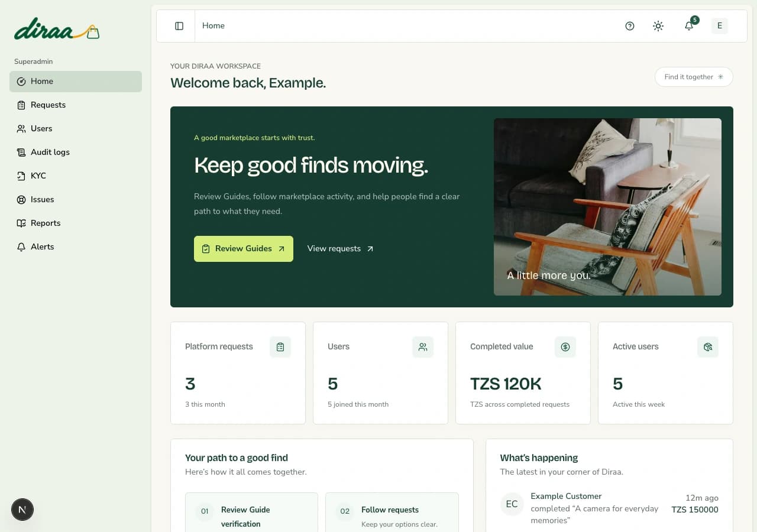This screenshot has width=757, height=532.
Task: Open Requests in sidebar
Action: pyautogui.click(x=76, y=105)
